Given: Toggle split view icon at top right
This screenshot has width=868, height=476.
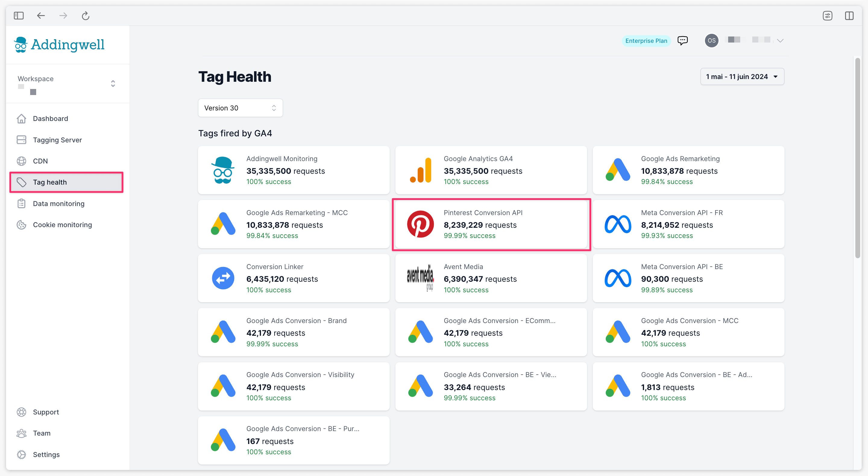Looking at the screenshot, I should 849,15.
